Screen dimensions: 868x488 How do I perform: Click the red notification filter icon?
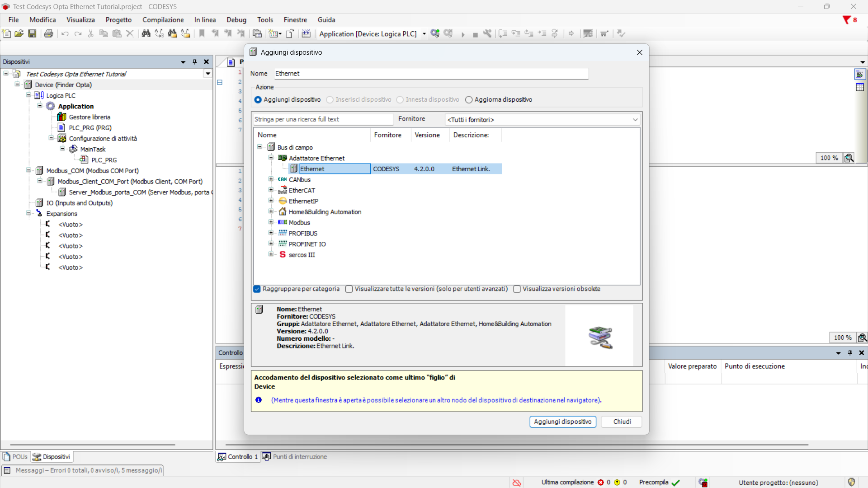(x=847, y=20)
